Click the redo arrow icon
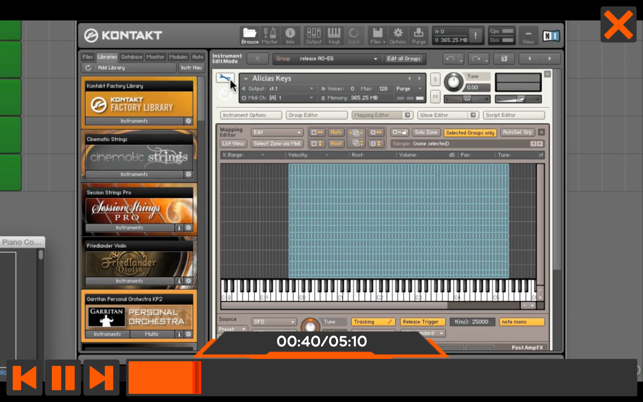This screenshot has width=643, height=402. 475,59
